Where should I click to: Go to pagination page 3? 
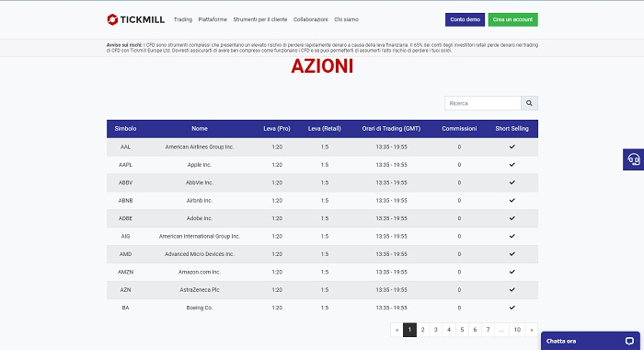coord(436,330)
